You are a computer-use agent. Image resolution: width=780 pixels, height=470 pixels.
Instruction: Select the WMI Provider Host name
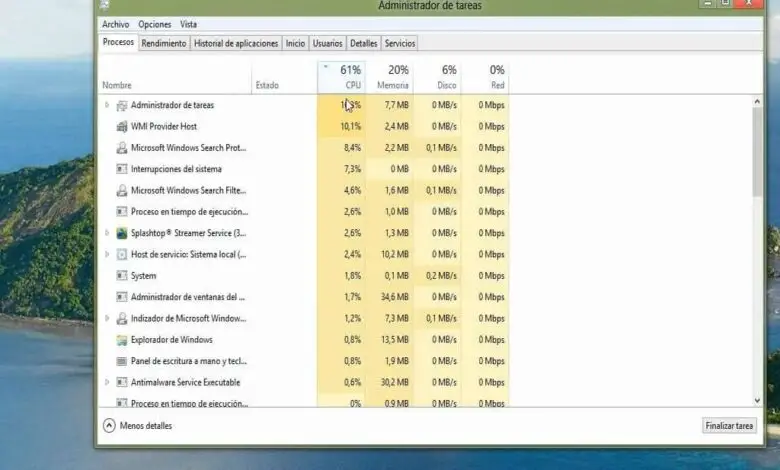(164, 126)
